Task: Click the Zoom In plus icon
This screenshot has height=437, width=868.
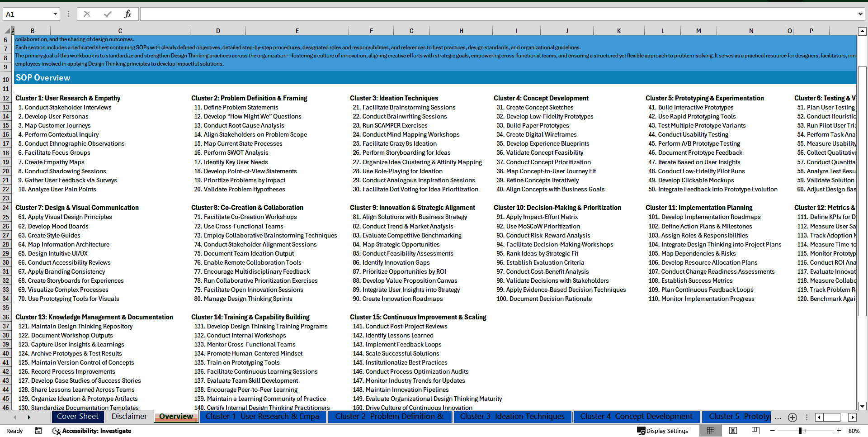Action: [839, 431]
